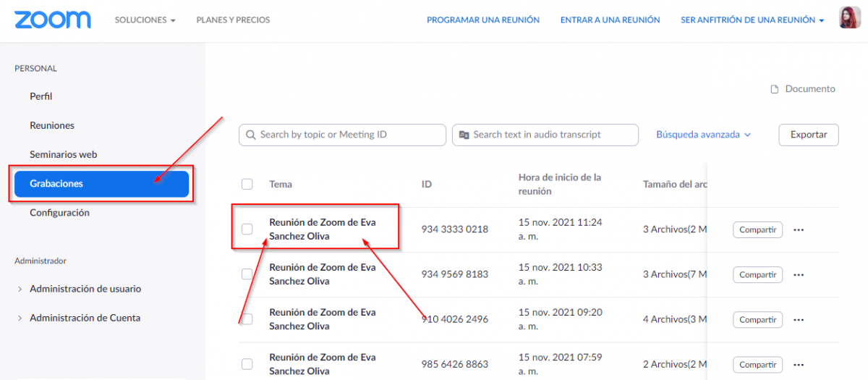Open more options for meeting 934 9569 8183
The width and height of the screenshot is (868, 380).
[x=799, y=275]
